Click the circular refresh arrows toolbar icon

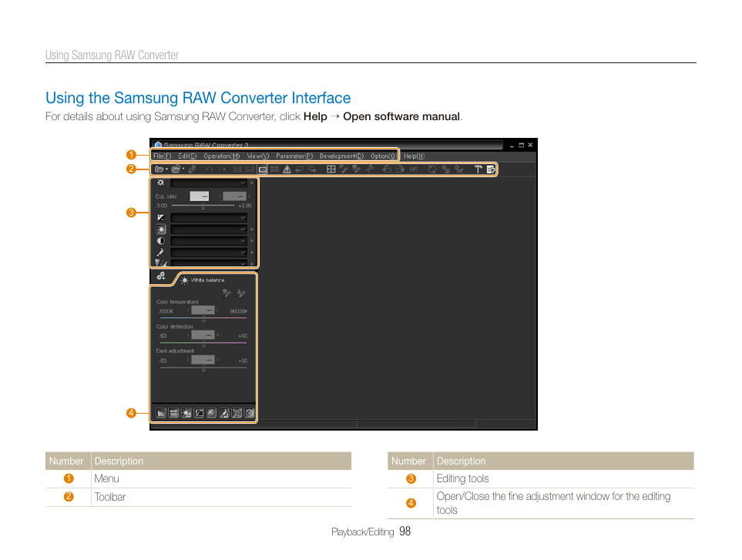(x=432, y=169)
